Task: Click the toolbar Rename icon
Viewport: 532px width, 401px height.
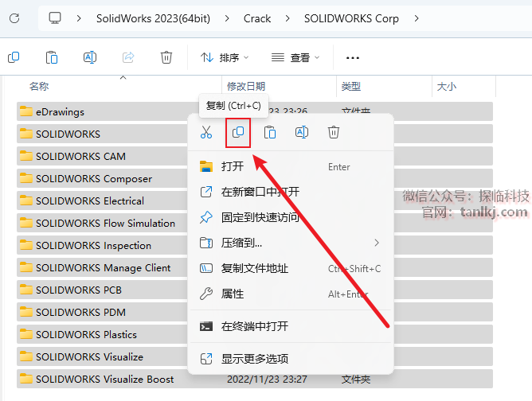Action: [90, 57]
